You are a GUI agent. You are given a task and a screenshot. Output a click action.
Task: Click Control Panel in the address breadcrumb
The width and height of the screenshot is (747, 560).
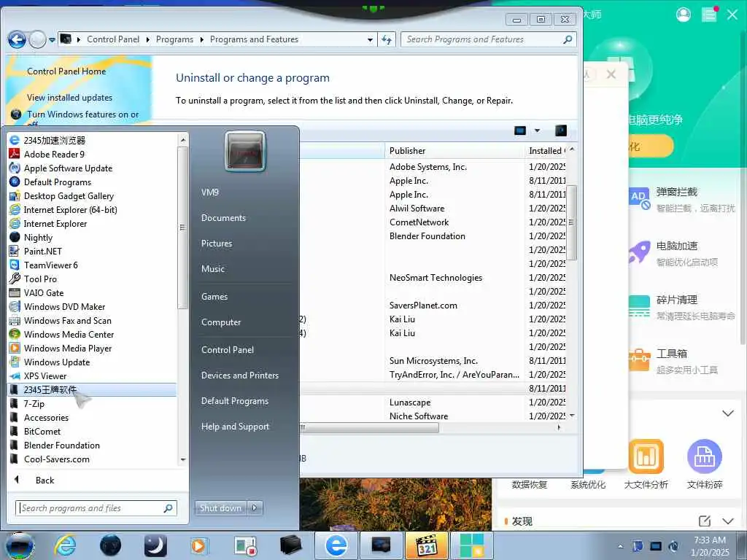click(x=113, y=39)
